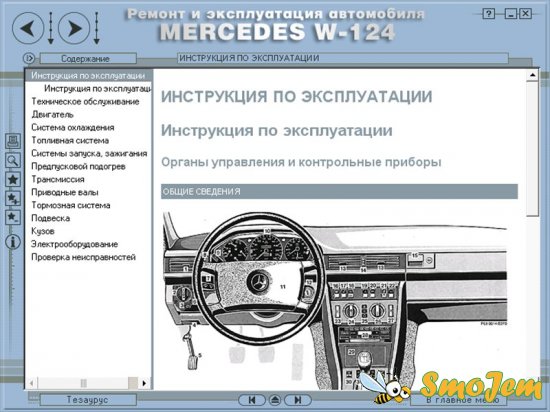The height and width of the screenshot is (412, 550).
Task: Open help question mark button
Action: pos(489,14)
